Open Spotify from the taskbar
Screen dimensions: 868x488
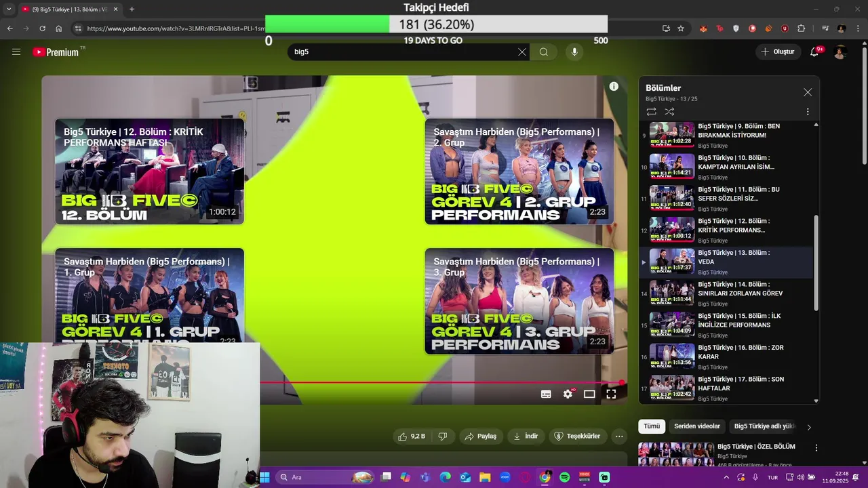[x=564, y=477]
